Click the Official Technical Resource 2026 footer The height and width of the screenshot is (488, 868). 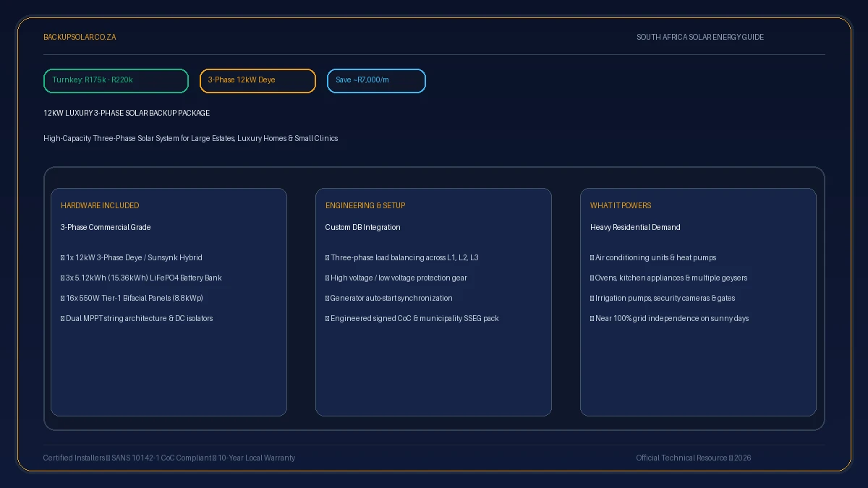tap(694, 458)
